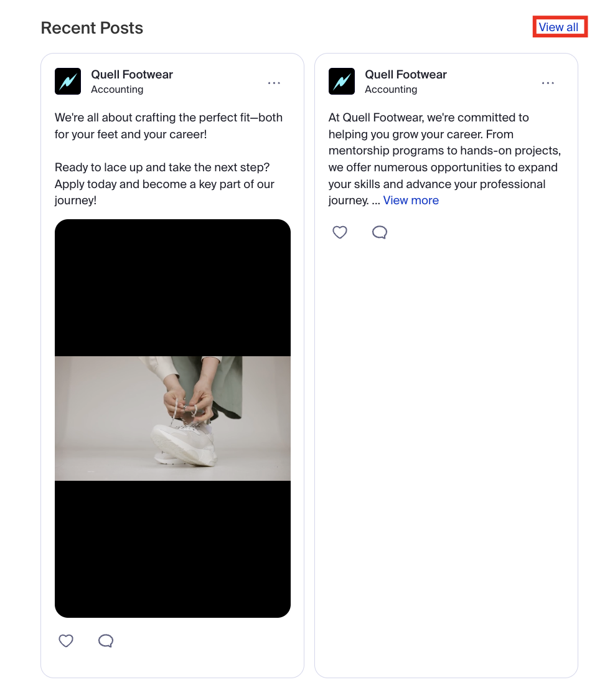Play the shoe-lacing video thumbnail
Viewport: 615px width, 700px height.
pyautogui.click(x=172, y=419)
